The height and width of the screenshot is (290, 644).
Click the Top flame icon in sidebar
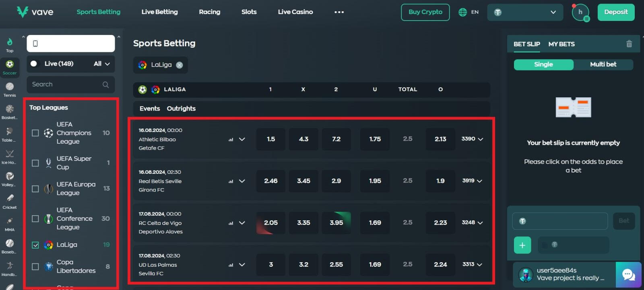10,42
